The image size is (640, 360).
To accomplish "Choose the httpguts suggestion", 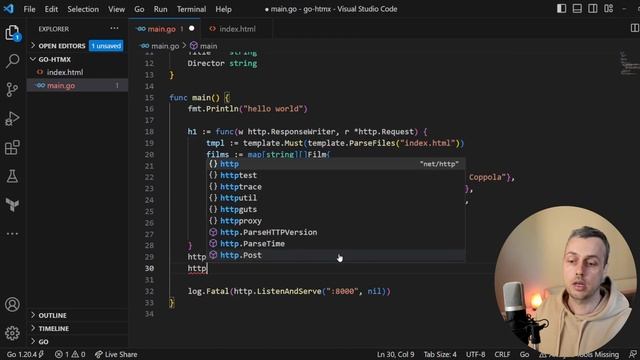I will coord(335,209).
